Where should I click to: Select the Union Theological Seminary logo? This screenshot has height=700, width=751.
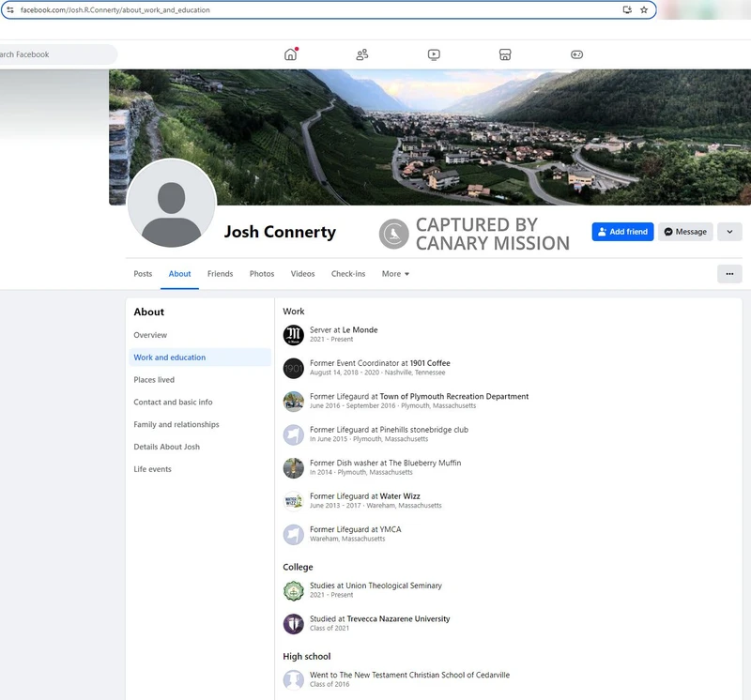[x=294, y=589]
